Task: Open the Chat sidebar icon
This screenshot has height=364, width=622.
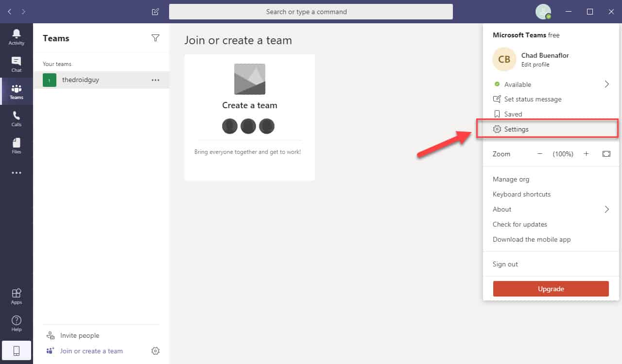Action: point(17,64)
